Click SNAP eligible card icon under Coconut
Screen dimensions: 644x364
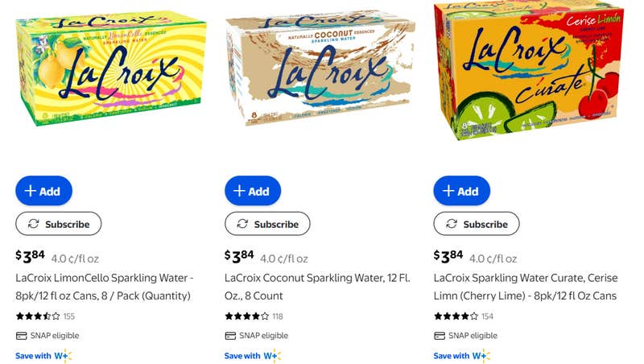(230, 336)
